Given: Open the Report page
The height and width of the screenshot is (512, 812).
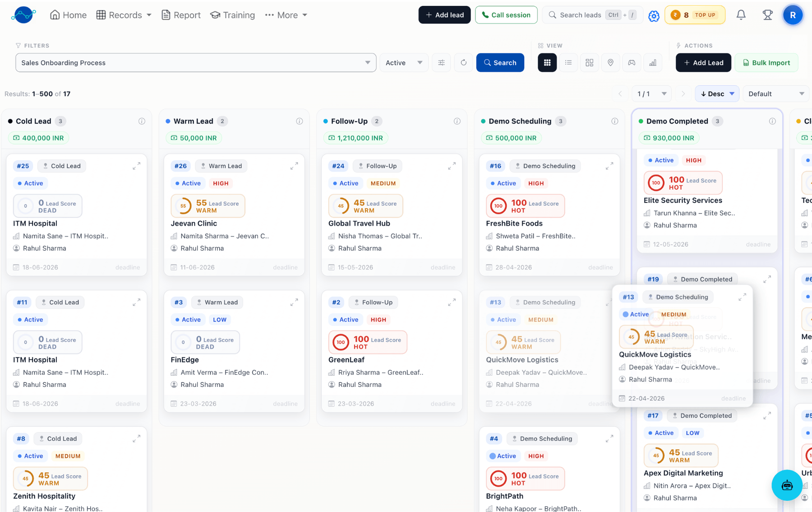Looking at the screenshot, I should (x=181, y=15).
